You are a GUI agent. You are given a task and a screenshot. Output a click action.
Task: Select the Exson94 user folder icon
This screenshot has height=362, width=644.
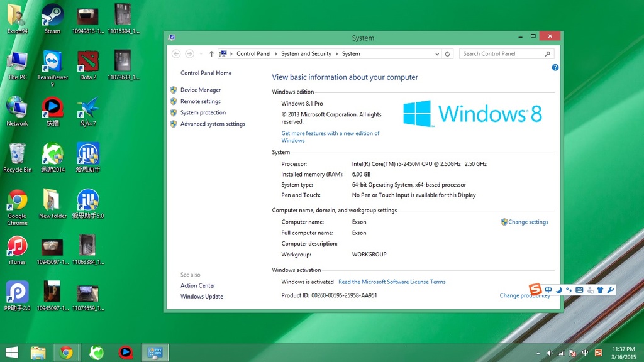tap(17, 18)
